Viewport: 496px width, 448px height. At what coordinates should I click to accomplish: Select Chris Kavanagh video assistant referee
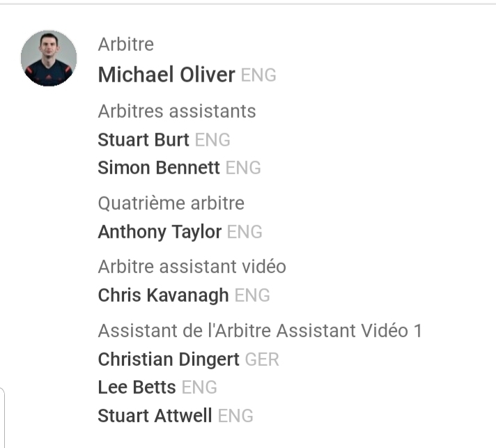(x=163, y=295)
